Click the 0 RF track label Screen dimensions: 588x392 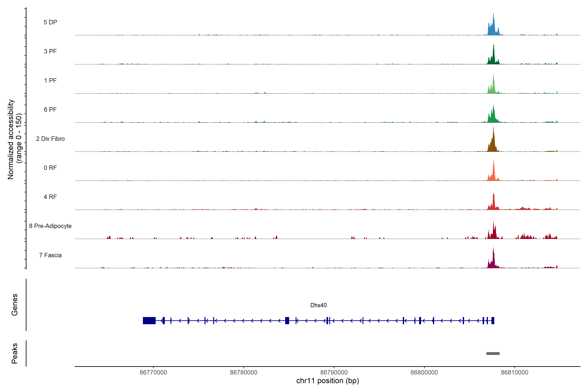pos(50,168)
